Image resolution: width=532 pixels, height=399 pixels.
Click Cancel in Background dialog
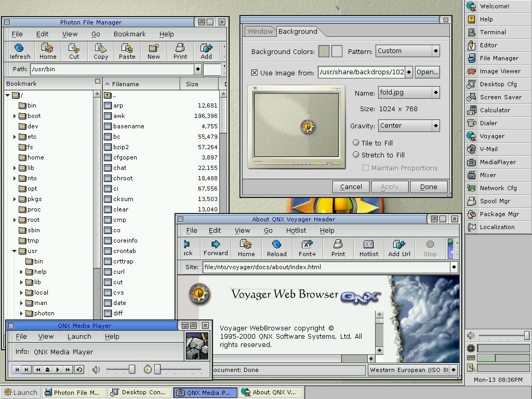pyautogui.click(x=351, y=187)
